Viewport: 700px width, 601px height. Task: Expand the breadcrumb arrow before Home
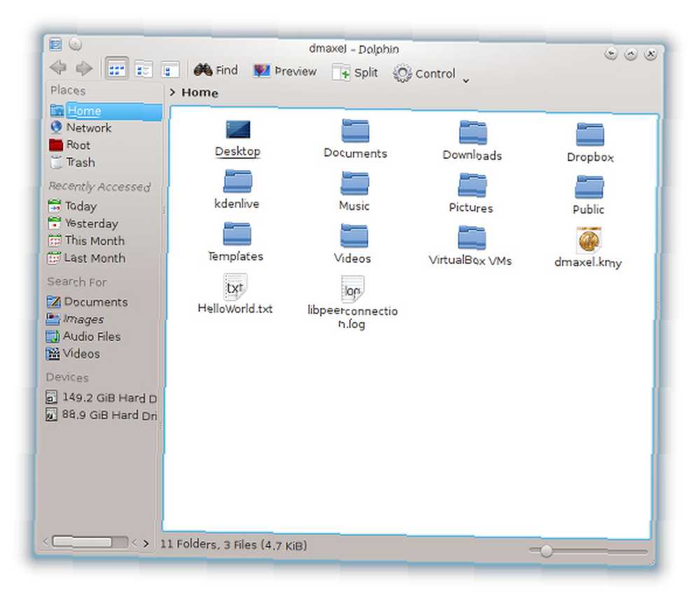[172, 92]
